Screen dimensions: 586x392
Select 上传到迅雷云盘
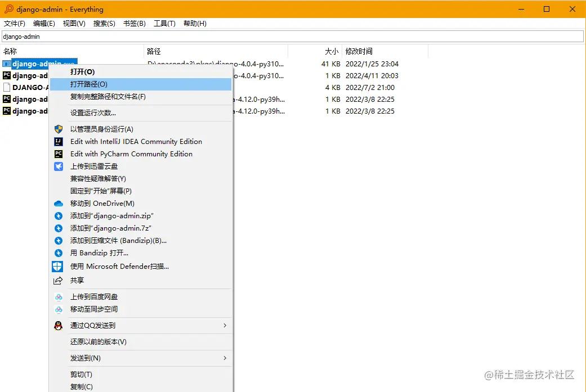point(141,166)
